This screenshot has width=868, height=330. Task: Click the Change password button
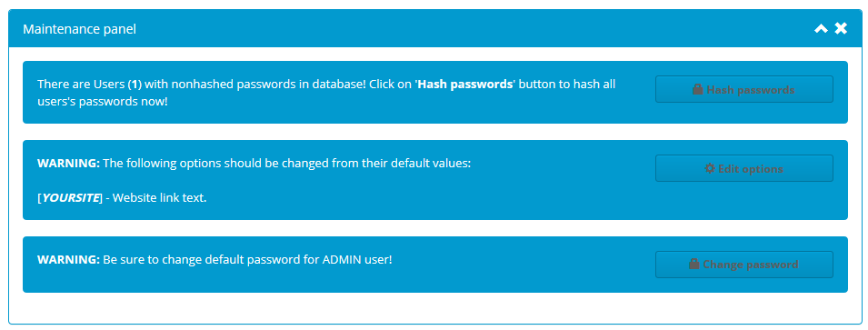point(744,265)
